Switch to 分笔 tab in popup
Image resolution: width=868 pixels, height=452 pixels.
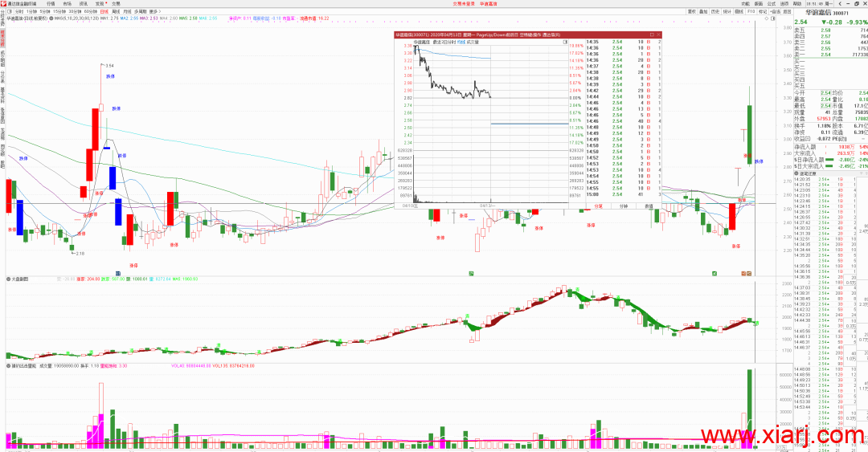[599, 206]
